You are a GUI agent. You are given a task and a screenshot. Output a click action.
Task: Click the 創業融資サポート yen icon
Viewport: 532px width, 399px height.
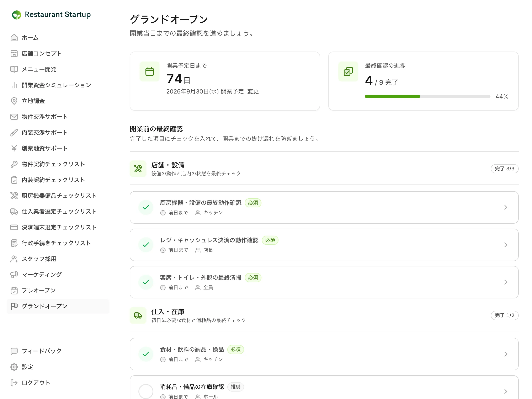pos(14,148)
